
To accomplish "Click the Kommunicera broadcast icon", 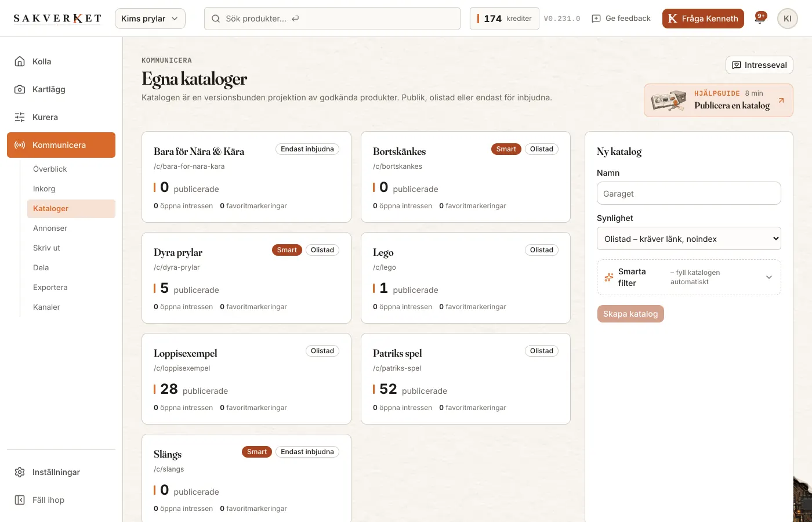I will 20,145.
